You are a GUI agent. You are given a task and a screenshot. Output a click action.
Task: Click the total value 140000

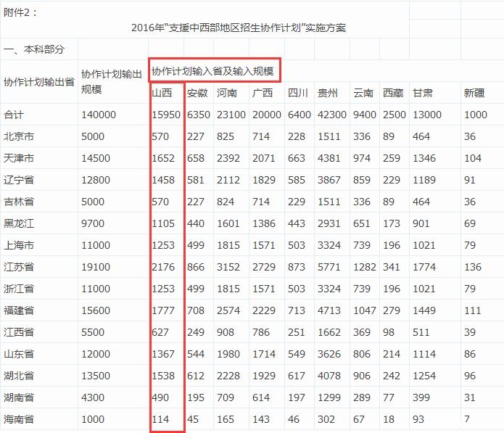[99, 115]
